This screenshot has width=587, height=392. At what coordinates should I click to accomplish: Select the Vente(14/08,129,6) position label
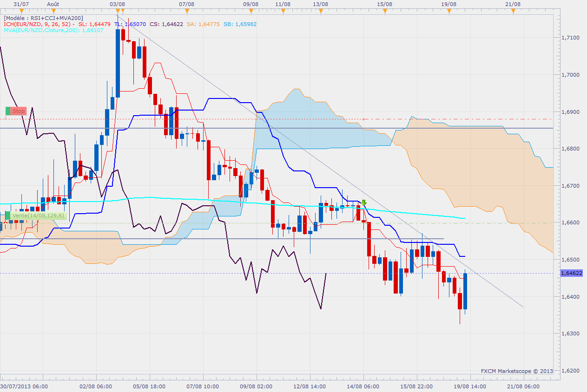(36, 216)
